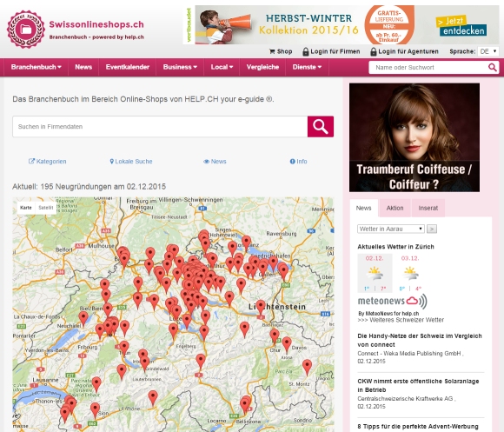Click the Shop text link
The width and height of the screenshot is (504, 432).
tap(284, 51)
